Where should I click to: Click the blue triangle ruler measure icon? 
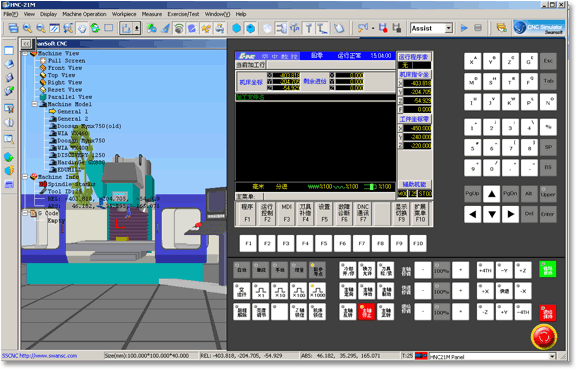(x=166, y=28)
